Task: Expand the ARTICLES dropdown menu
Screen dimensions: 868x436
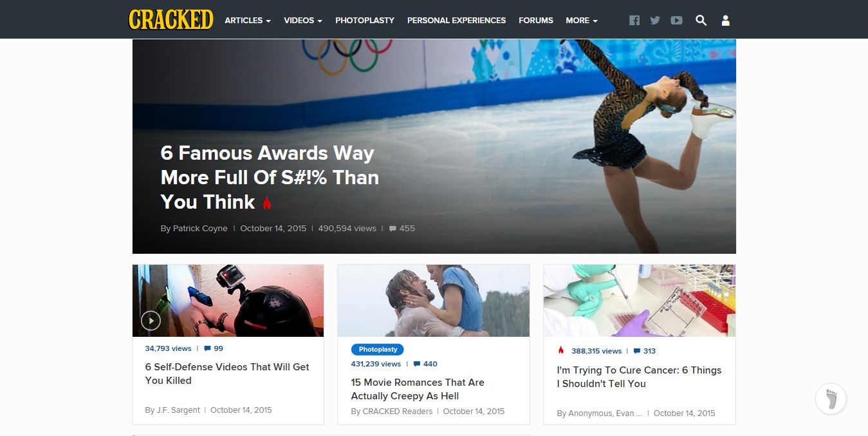Action: coord(248,20)
